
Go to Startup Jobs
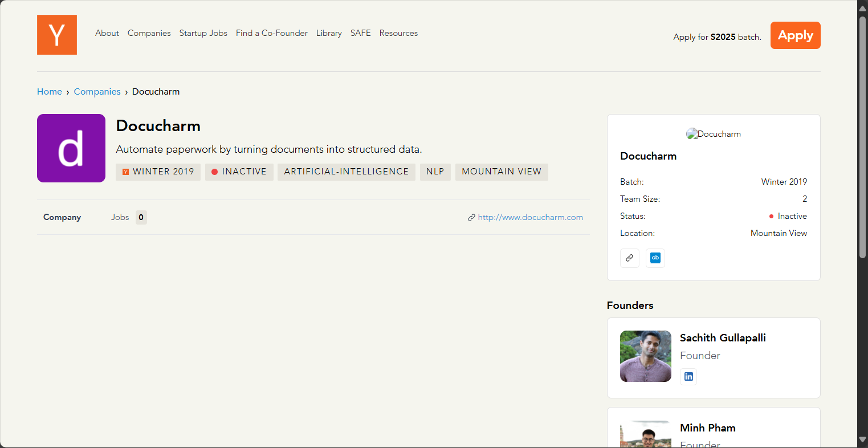pyautogui.click(x=203, y=33)
